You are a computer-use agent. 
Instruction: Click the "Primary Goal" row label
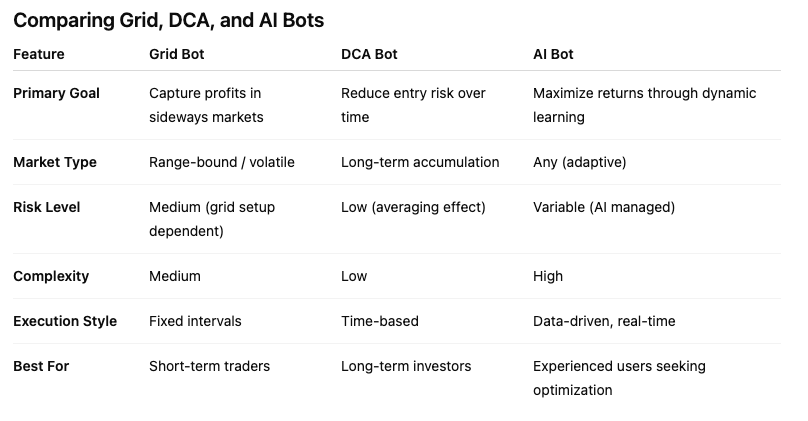(57, 93)
